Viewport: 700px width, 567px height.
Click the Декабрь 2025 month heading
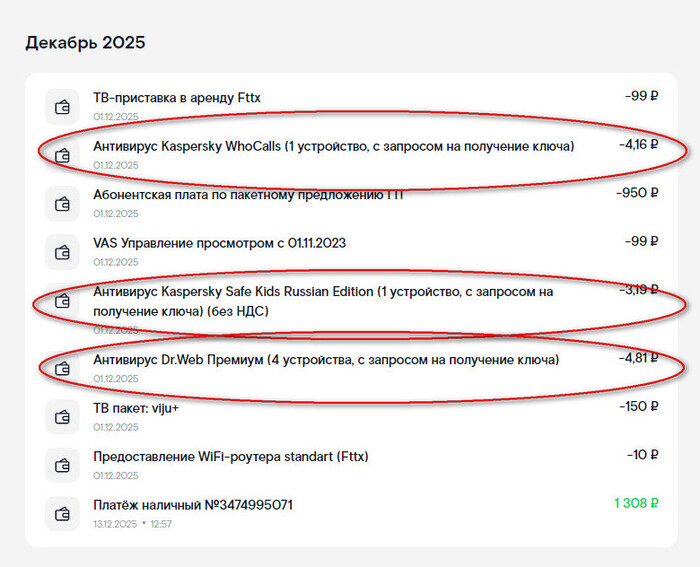85,43
